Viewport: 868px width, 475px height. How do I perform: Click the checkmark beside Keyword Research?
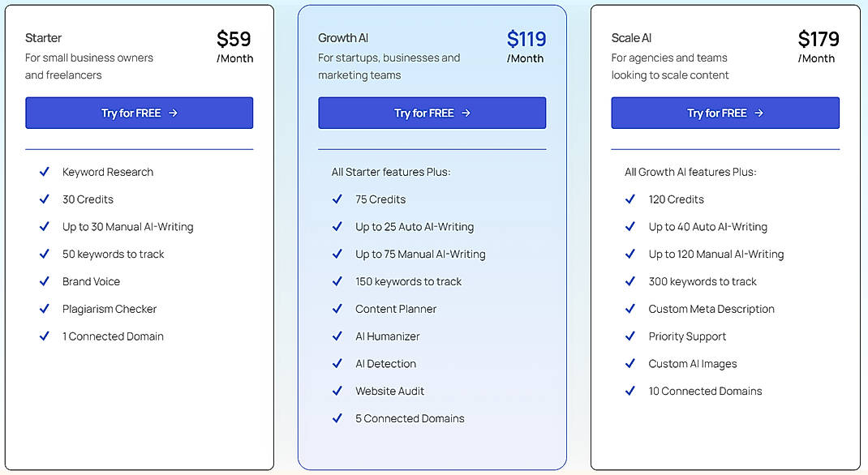coord(45,172)
